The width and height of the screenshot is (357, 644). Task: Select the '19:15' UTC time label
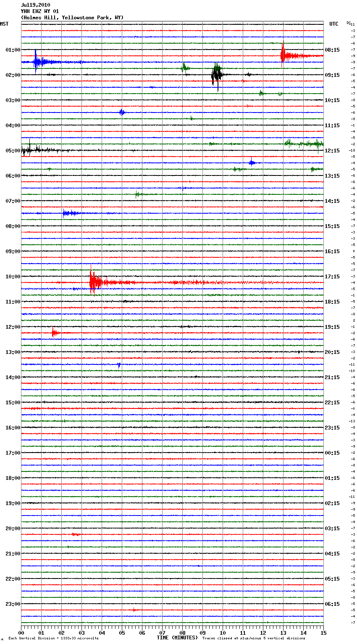click(332, 327)
